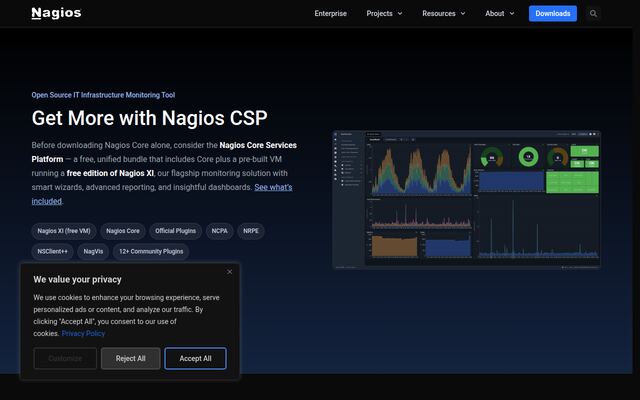Open the Enterprise menu item

click(x=331, y=13)
